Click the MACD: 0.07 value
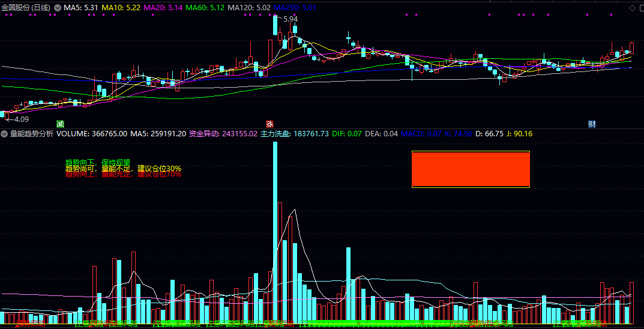 click(421, 133)
